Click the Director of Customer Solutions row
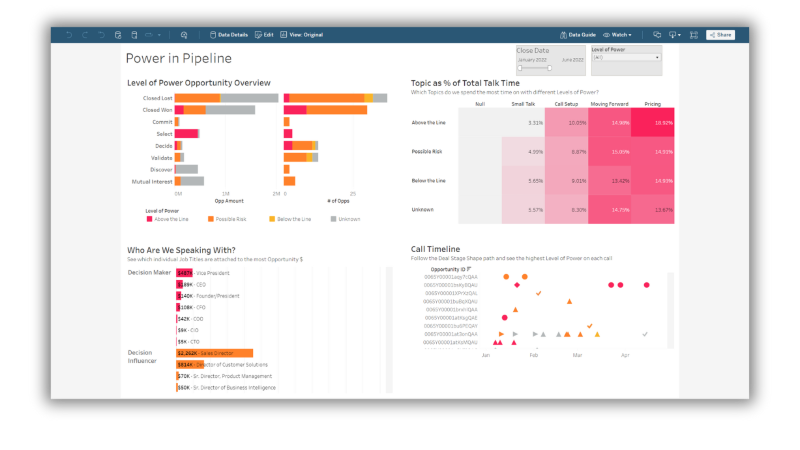Viewport: 800px width, 450px height. 222,365
